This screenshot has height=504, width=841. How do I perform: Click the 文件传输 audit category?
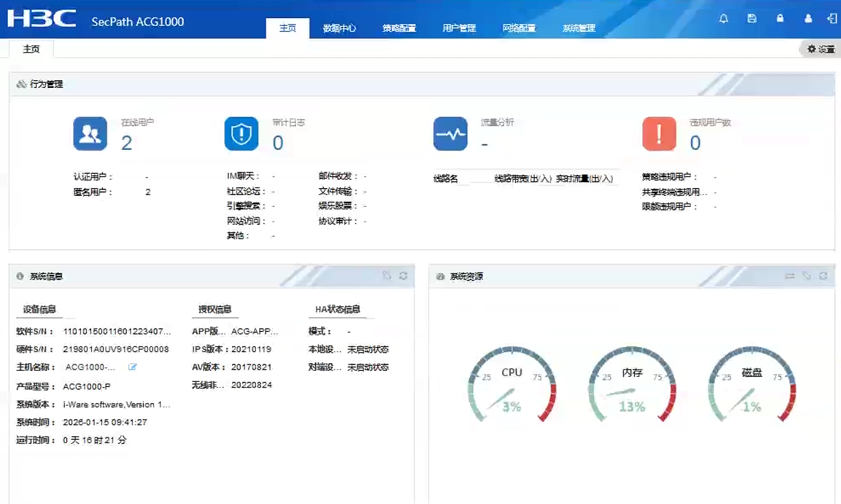[x=338, y=191]
